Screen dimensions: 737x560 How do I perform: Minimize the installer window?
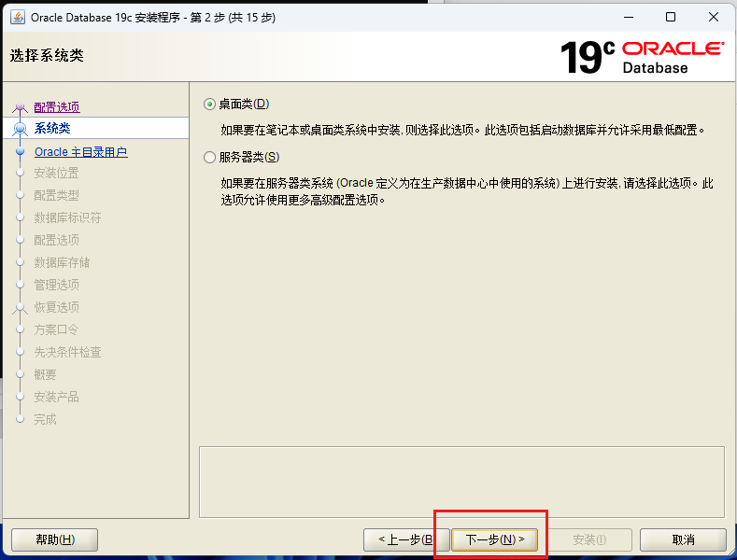click(x=629, y=17)
